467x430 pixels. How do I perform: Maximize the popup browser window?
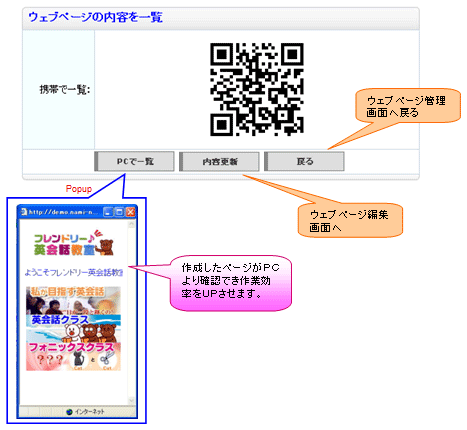pos(119,212)
